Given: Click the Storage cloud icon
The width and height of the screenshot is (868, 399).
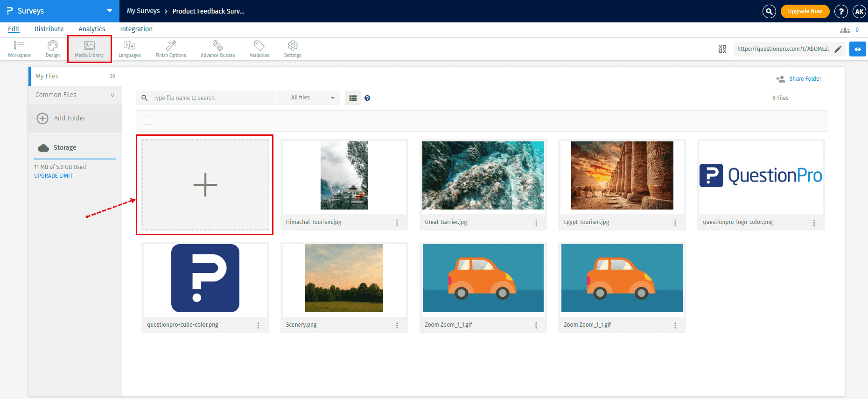Looking at the screenshot, I should tap(43, 148).
